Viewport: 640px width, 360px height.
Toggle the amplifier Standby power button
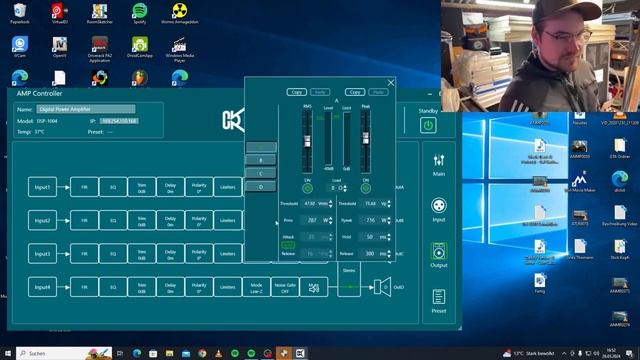click(x=428, y=125)
